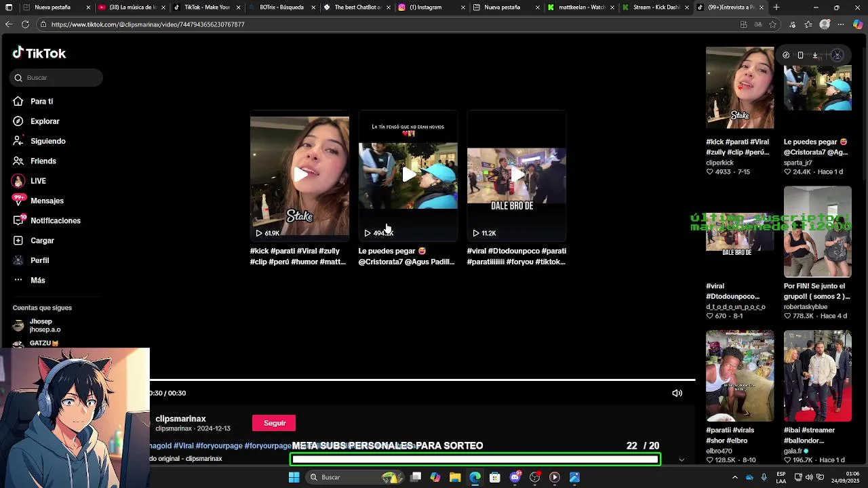
Task: Show hidden system tray icons
Action: coord(734,477)
